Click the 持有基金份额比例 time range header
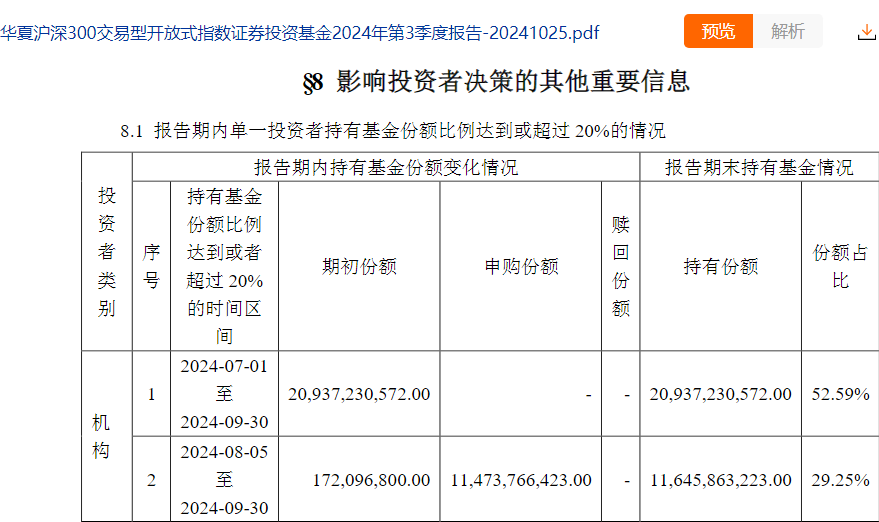879x522 pixels. 224,266
